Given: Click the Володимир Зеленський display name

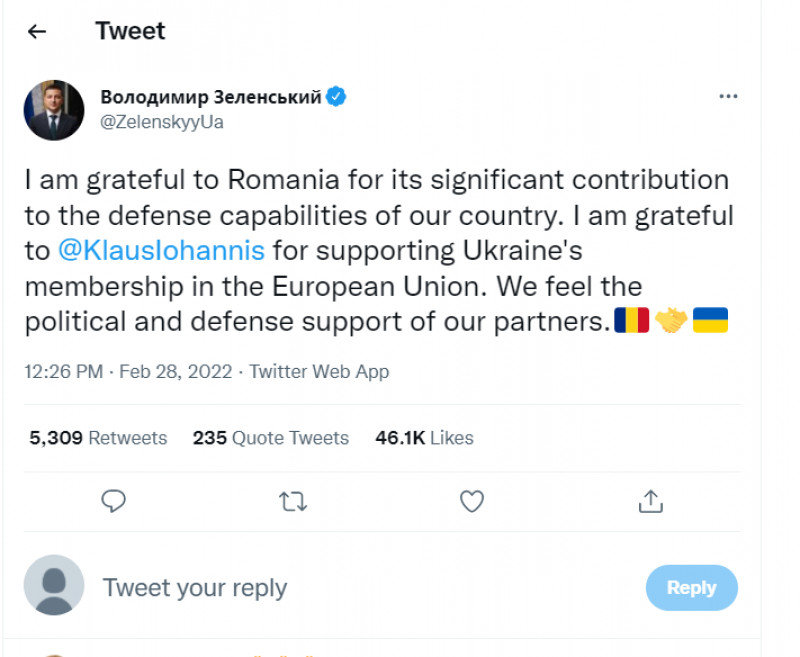Looking at the screenshot, I should coord(211,96).
